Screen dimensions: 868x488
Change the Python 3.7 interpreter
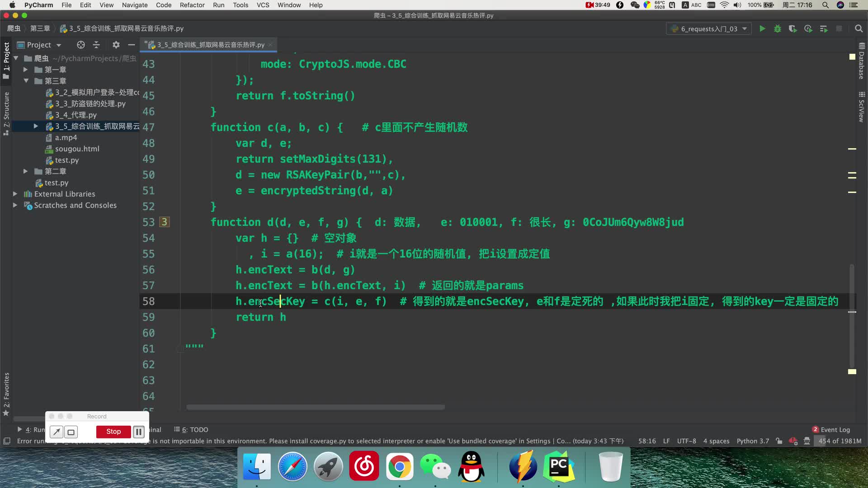point(753,441)
